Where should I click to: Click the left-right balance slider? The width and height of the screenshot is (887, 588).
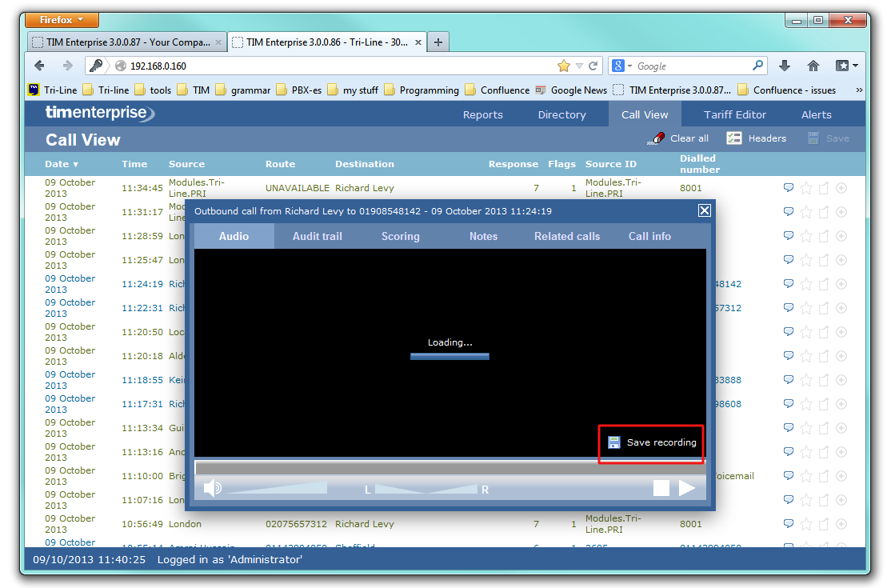(426, 489)
